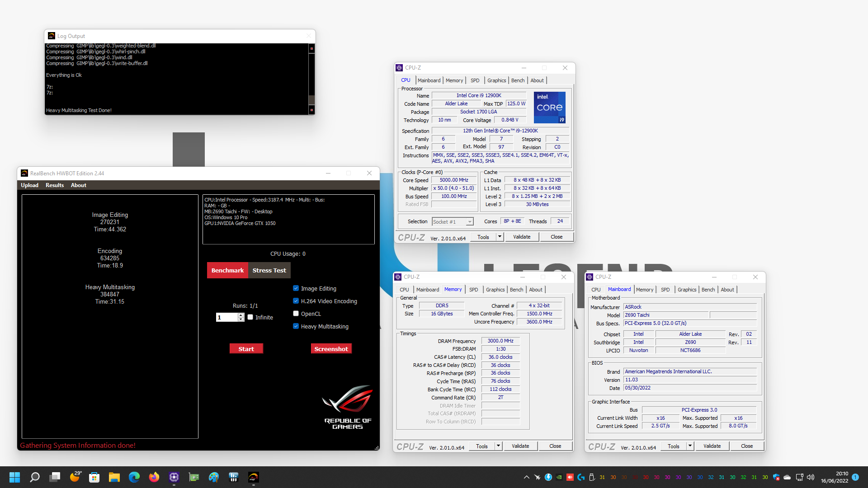Click the airplane icon in system tray
Viewport: 868px width, 488px height.
538,477
